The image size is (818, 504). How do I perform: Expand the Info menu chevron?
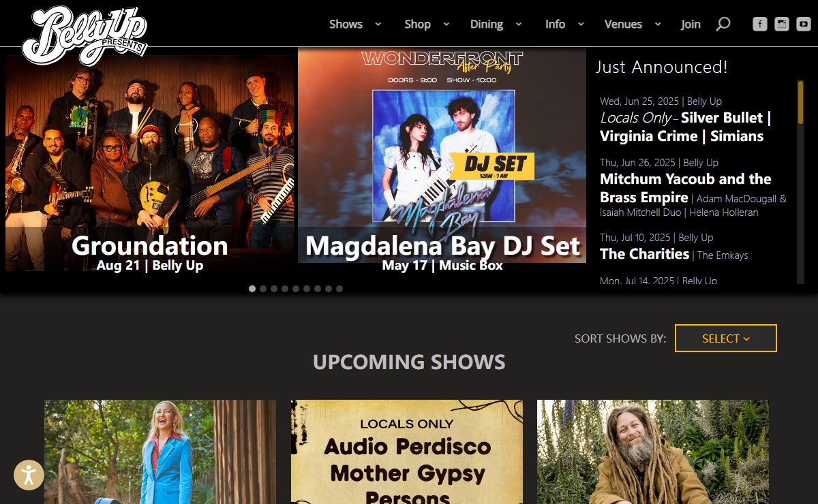coord(581,24)
